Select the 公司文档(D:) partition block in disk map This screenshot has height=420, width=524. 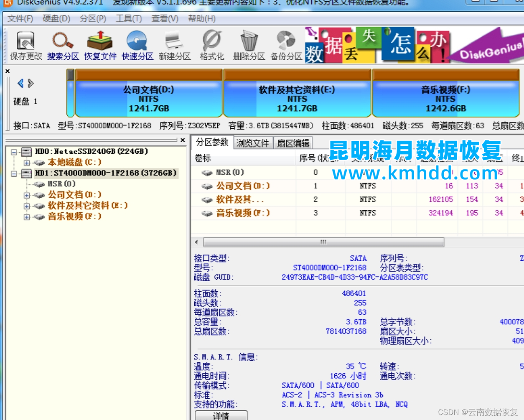pos(148,94)
